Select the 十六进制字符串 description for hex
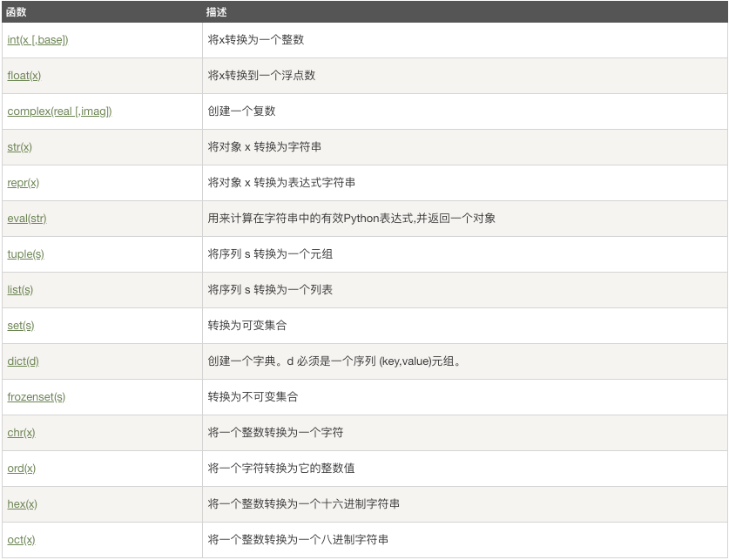729x560 pixels. click(x=304, y=504)
